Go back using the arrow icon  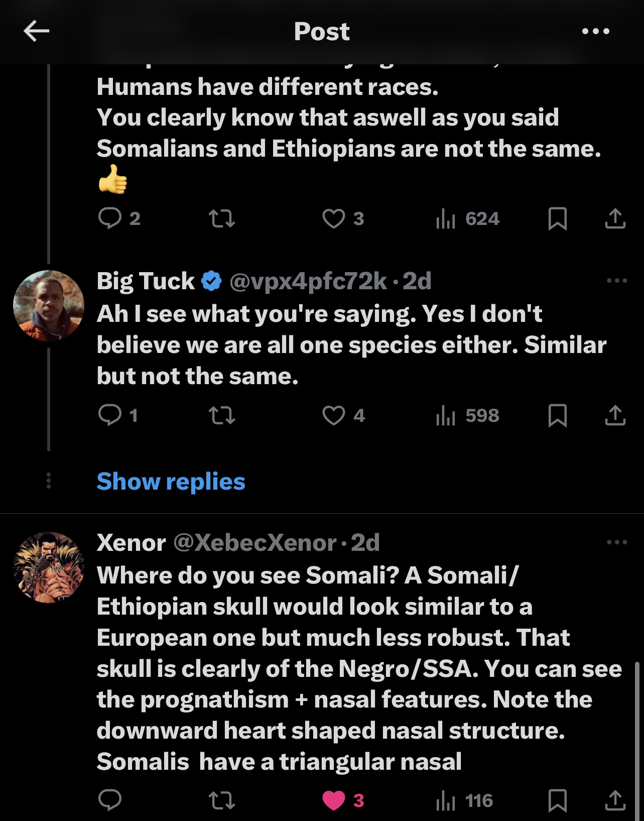36,31
